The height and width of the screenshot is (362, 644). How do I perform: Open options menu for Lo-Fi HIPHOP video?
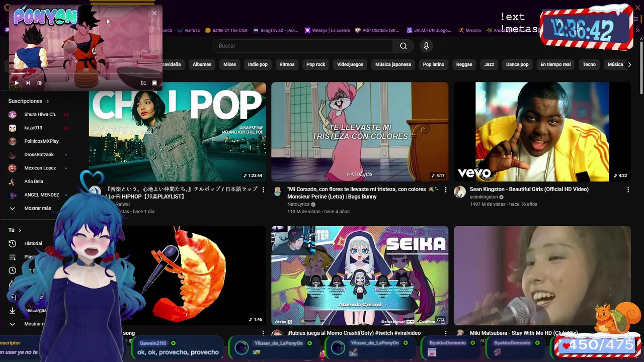(263, 190)
